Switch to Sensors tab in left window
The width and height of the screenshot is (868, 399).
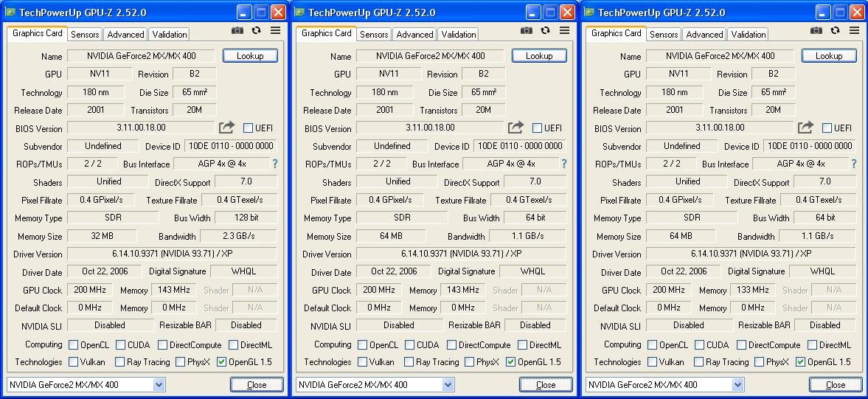85,35
